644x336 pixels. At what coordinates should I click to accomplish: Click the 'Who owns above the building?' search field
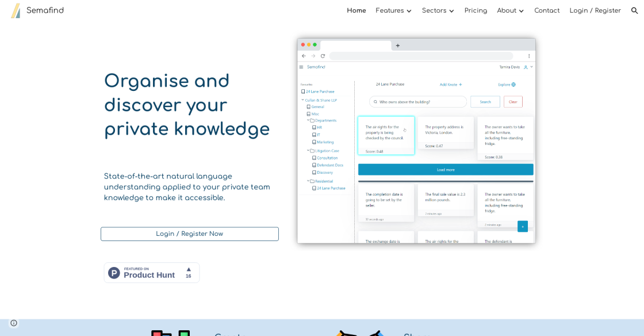coord(418,102)
